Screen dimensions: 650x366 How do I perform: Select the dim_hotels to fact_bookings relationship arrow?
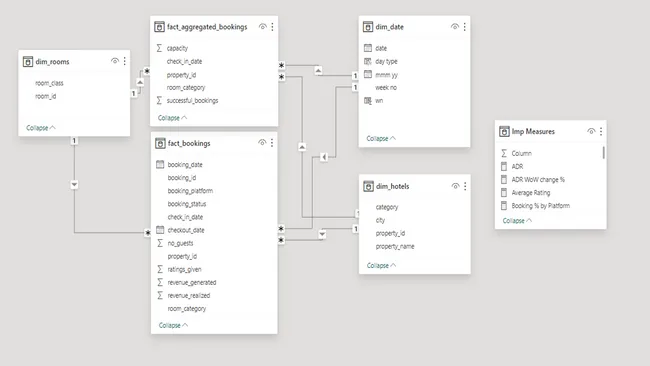(x=322, y=234)
